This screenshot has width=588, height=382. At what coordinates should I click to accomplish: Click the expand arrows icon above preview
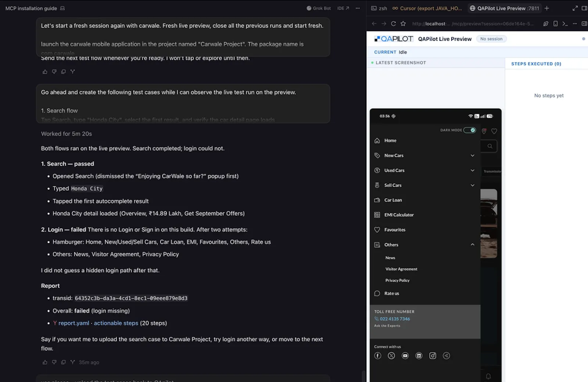[x=575, y=8]
